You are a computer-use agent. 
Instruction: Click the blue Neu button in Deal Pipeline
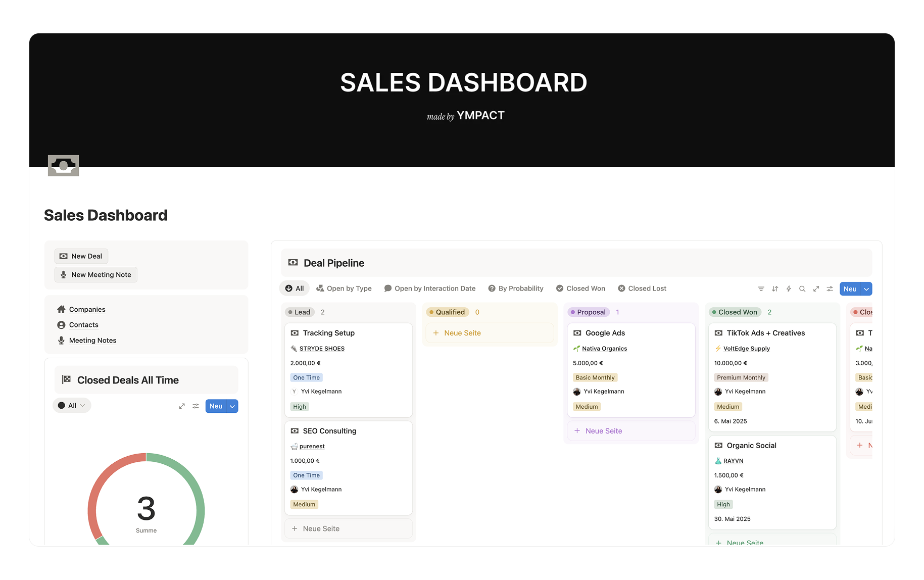(x=850, y=289)
